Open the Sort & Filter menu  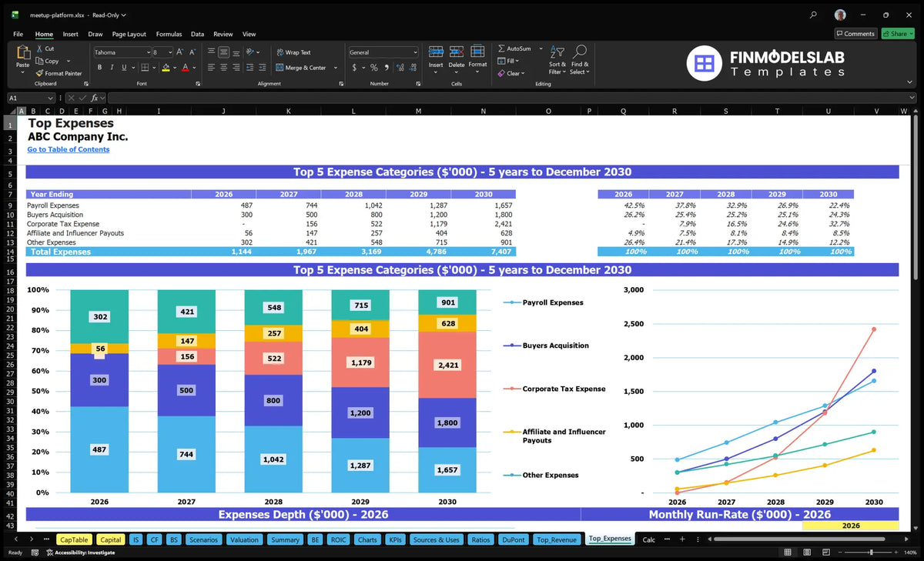pos(557,59)
